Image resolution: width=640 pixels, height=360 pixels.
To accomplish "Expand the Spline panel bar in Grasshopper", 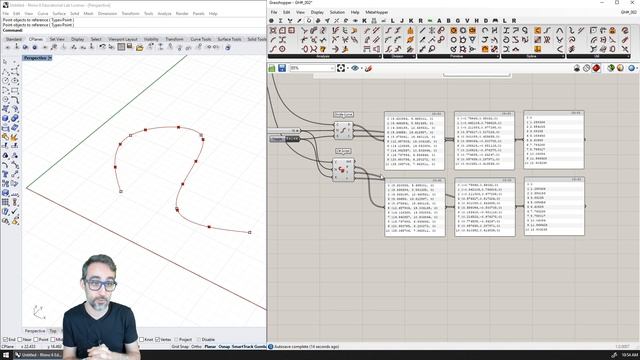I will (532, 56).
